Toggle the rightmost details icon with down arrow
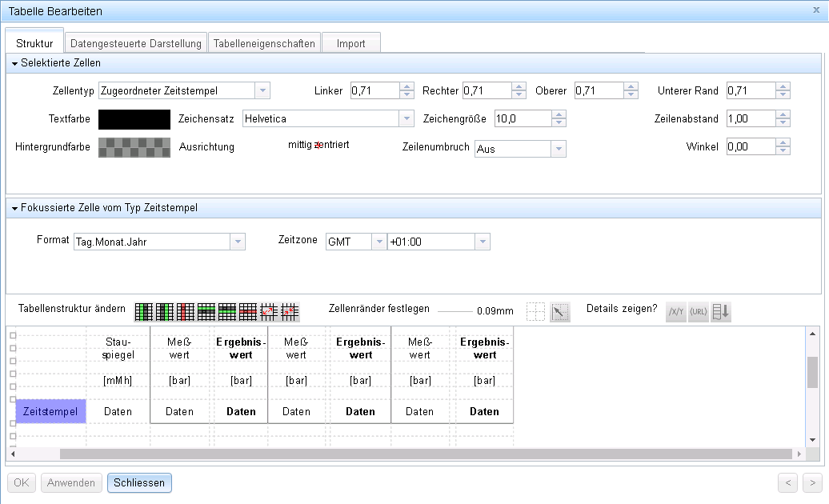The height and width of the screenshot is (504, 829). click(721, 312)
